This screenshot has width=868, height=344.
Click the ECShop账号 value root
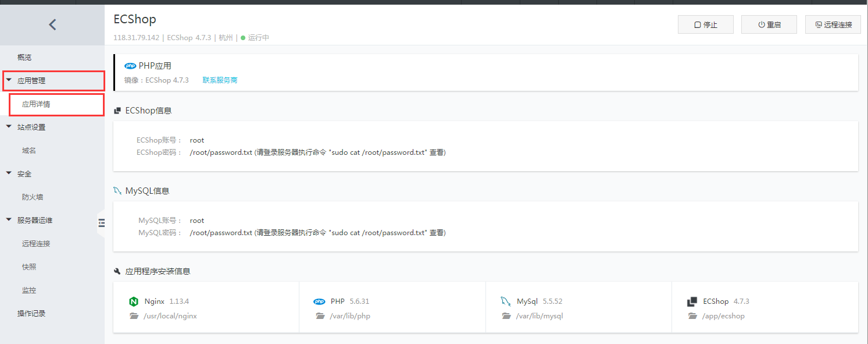pyautogui.click(x=197, y=140)
